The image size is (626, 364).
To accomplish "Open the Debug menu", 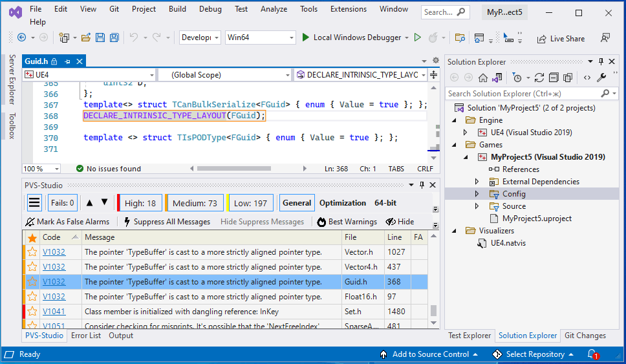I will 210,9.
